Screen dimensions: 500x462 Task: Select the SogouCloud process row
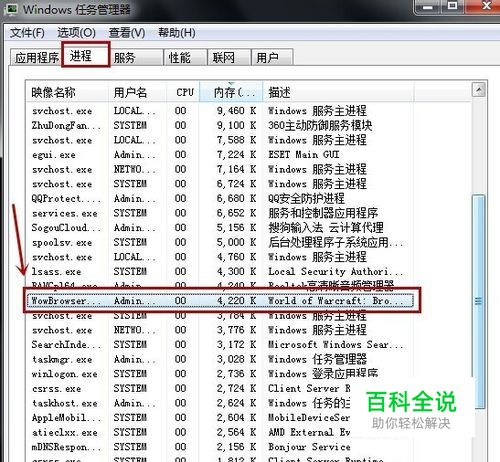tap(220, 228)
